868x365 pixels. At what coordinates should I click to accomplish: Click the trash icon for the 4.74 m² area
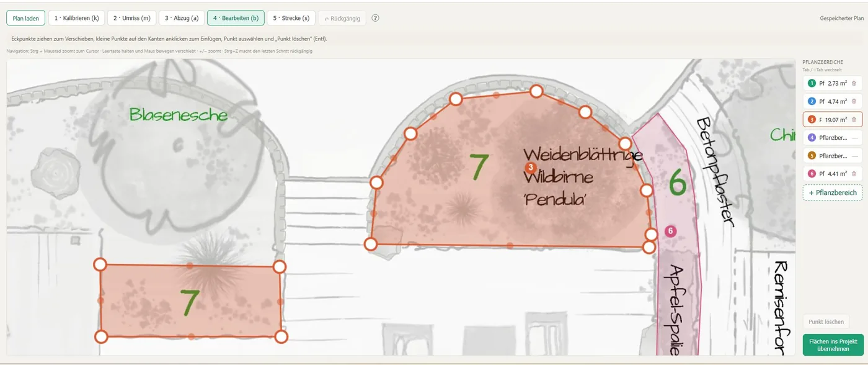click(x=854, y=101)
